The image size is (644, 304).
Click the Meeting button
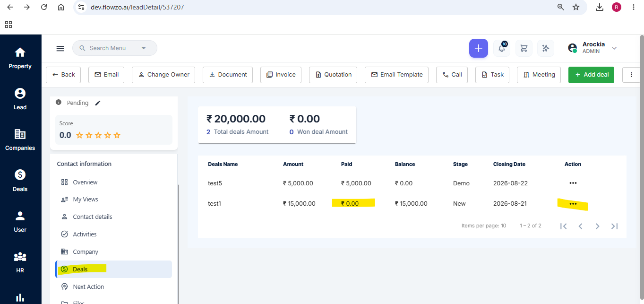click(x=539, y=75)
